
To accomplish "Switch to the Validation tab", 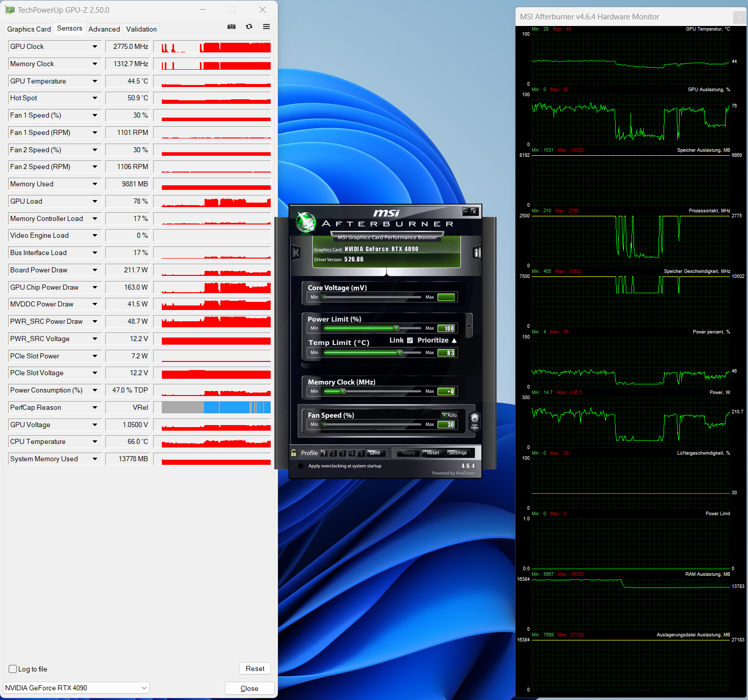I will 141,29.
